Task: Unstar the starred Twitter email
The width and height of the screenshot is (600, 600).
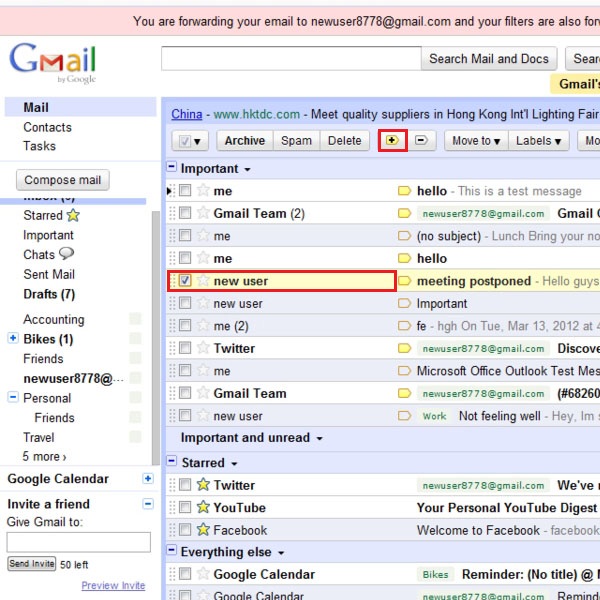Action: pyautogui.click(x=203, y=484)
